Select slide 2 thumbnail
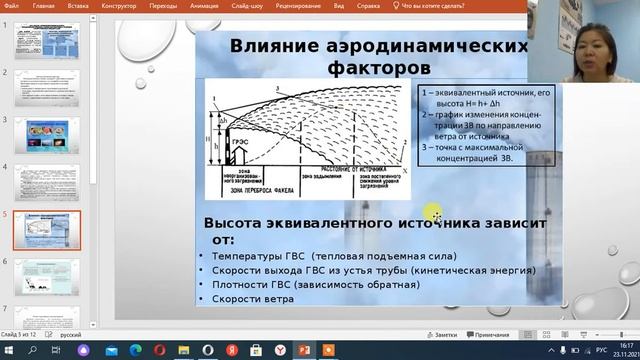Screen dimensions: 640x360 47,88
